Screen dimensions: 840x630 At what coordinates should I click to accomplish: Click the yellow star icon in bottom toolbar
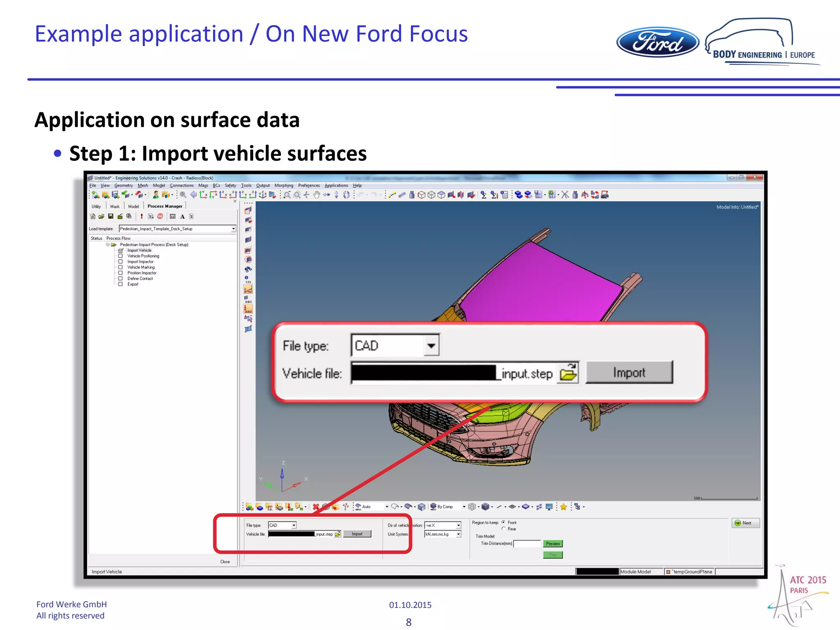[564, 507]
